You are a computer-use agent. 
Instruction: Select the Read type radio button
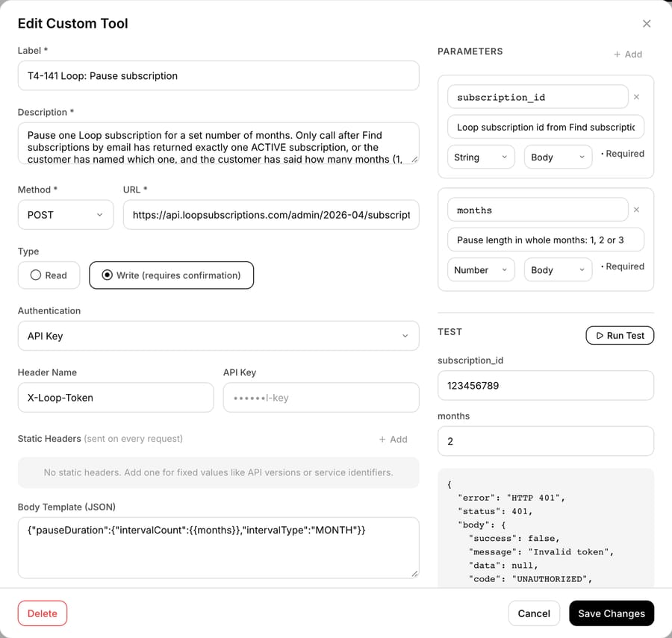(x=49, y=275)
